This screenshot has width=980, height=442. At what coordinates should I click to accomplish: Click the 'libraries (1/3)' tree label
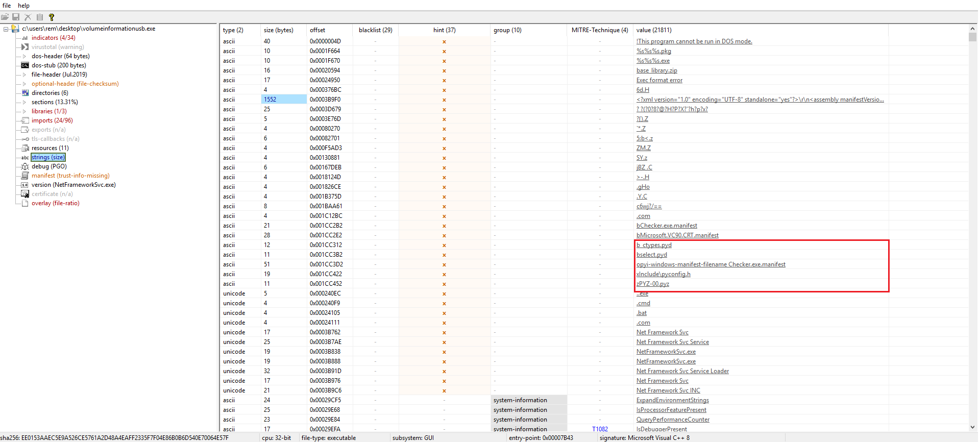click(x=49, y=111)
